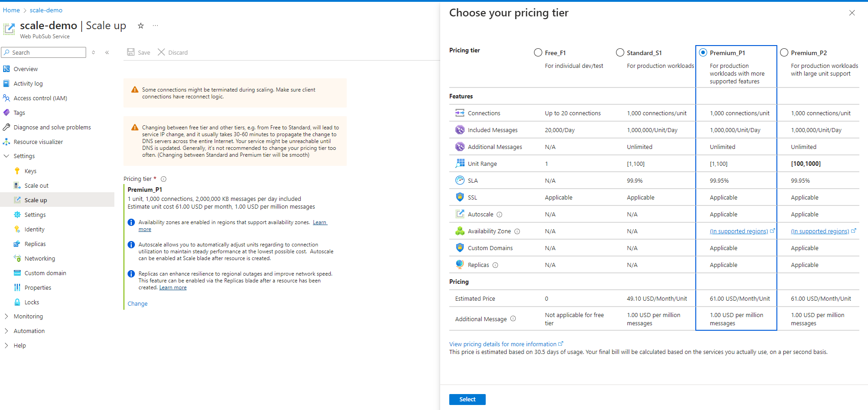Viewport: 868px width, 410px height.
Task: Open Resource visualizer
Action: 39,142
